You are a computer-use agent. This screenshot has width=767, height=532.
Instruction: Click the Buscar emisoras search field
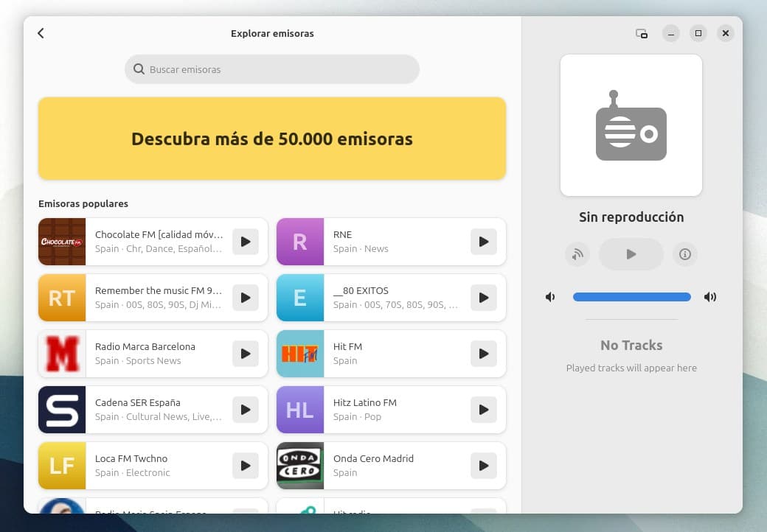[x=272, y=69]
